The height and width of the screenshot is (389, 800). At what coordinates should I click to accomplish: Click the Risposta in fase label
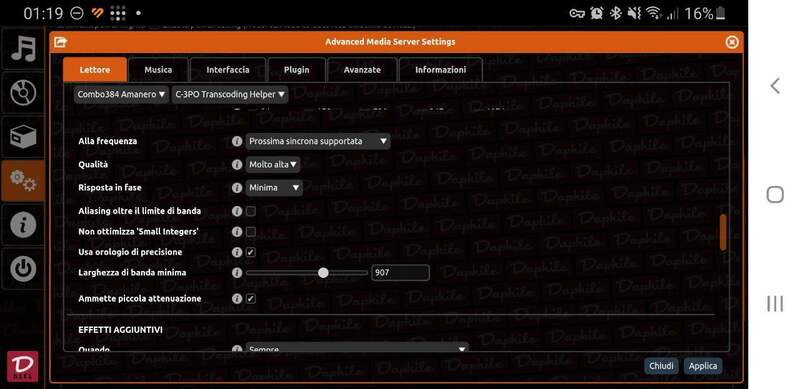(x=110, y=187)
